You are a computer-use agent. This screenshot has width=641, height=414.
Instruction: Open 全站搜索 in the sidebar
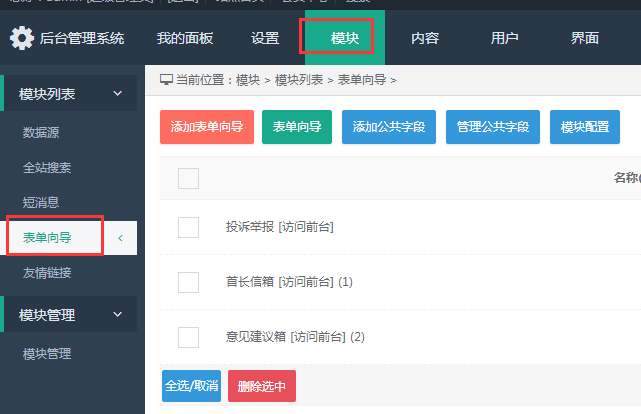coord(47,168)
